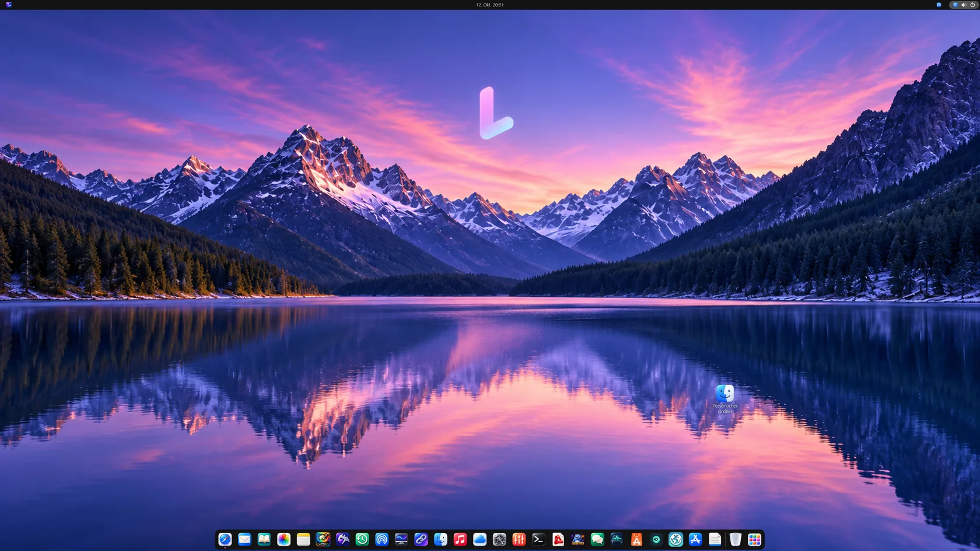This screenshot has width=980, height=551.
Task: Open the Activities logo in top-left corner
Action: pos(8,5)
